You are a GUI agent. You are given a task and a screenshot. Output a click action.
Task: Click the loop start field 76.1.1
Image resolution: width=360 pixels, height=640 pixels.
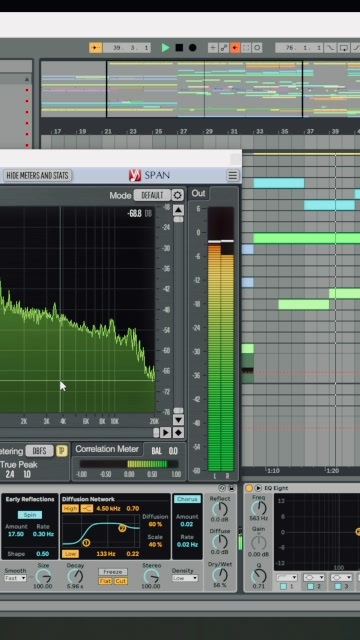tap(300, 48)
